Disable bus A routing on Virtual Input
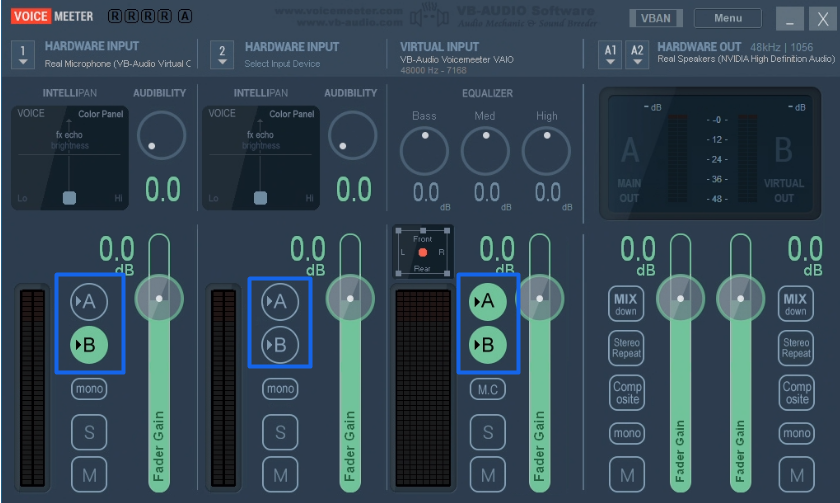840x503 pixels. point(488,302)
